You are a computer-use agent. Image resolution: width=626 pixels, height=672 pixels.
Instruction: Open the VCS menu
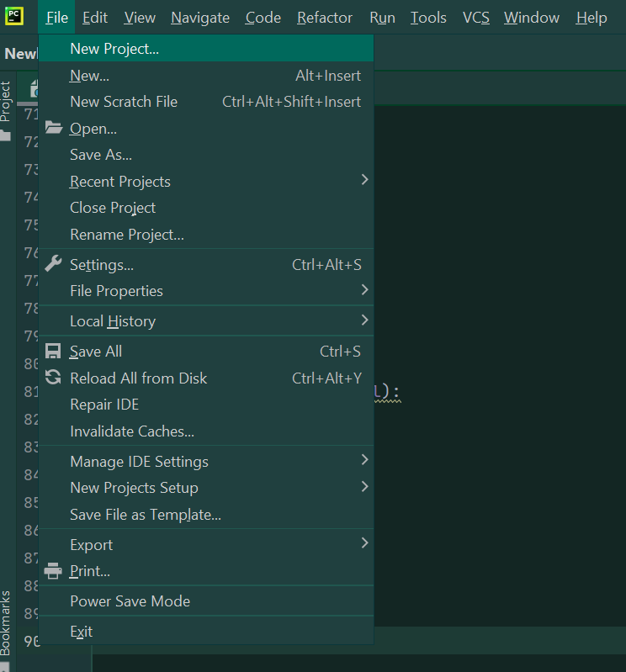click(476, 18)
